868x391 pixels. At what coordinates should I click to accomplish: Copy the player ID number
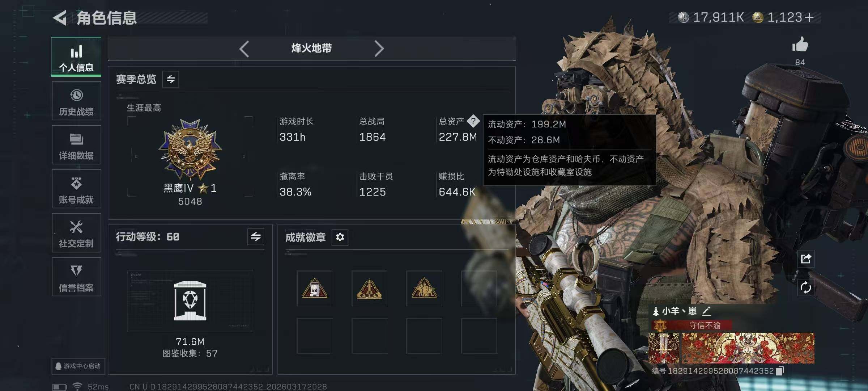tap(780, 371)
